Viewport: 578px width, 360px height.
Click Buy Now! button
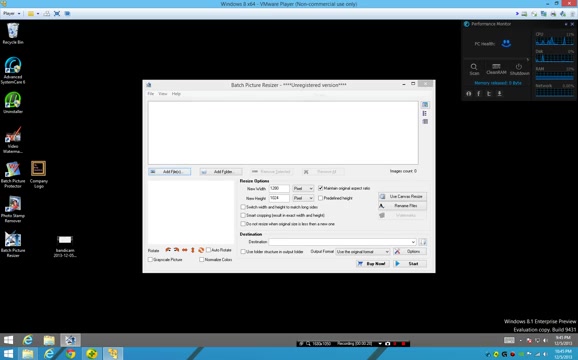point(372,264)
